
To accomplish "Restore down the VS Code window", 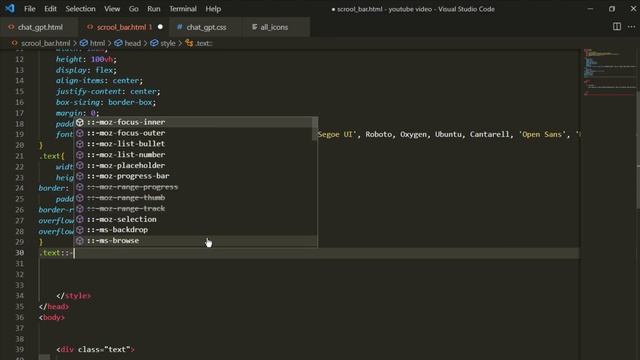I will pos(611,9).
